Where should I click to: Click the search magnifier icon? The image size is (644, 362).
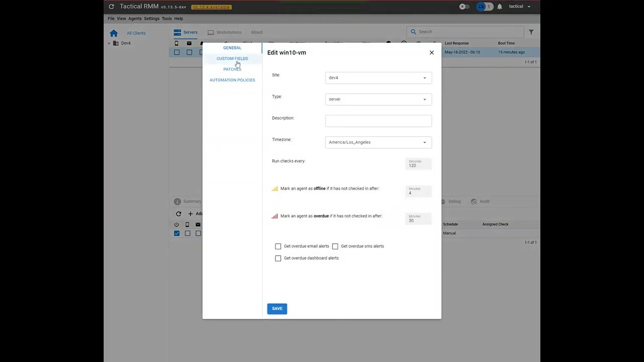pyautogui.click(x=414, y=32)
